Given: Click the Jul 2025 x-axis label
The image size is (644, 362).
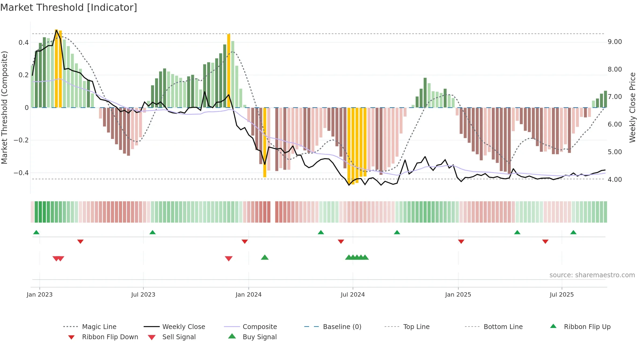Looking at the screenshot, I should [562, 294].
